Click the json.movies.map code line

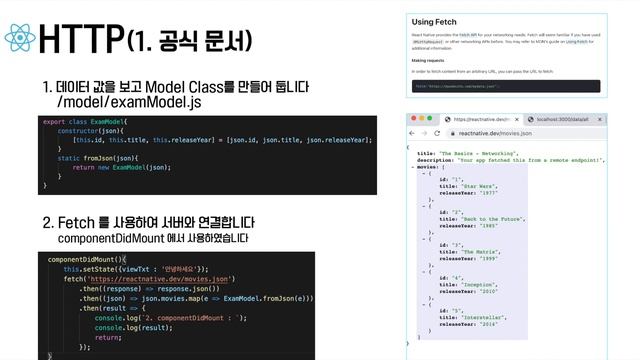[x=196, y=299]
